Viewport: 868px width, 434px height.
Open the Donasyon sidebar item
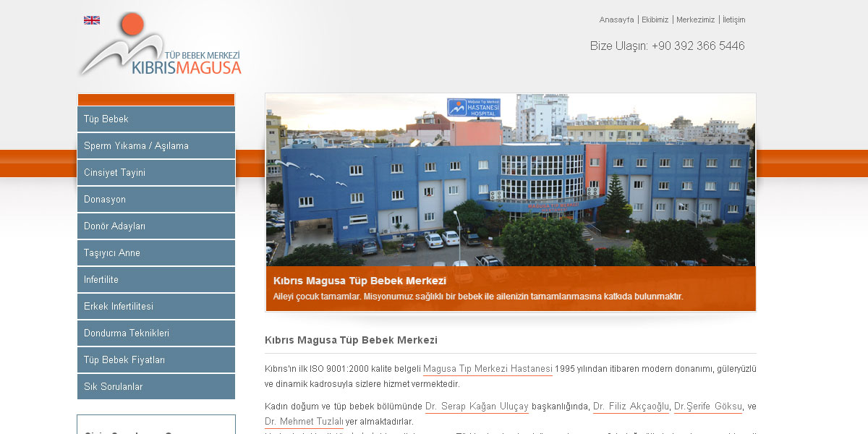[156, 200]
